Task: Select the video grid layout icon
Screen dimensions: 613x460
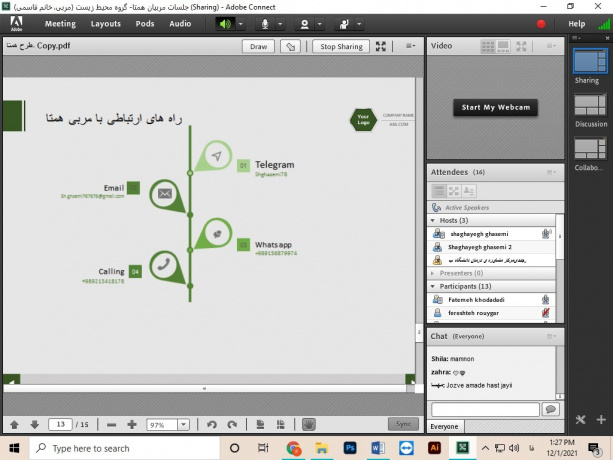Action: (488, 47)
